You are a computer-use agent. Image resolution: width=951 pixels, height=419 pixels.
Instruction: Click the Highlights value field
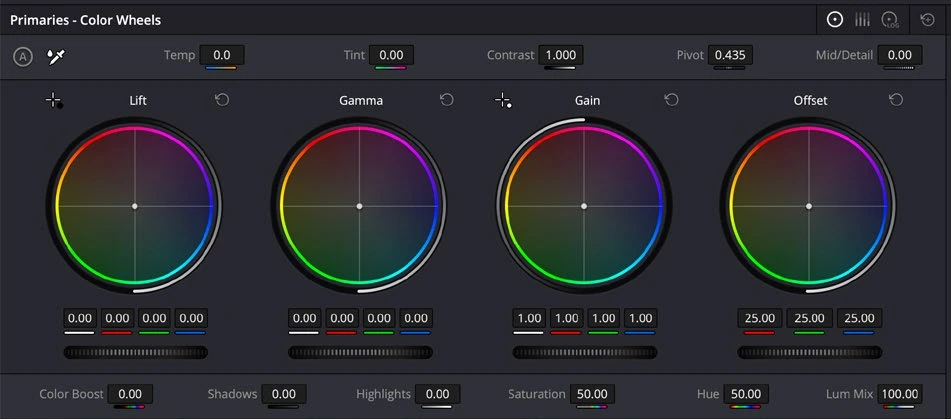tap(437, 394)
